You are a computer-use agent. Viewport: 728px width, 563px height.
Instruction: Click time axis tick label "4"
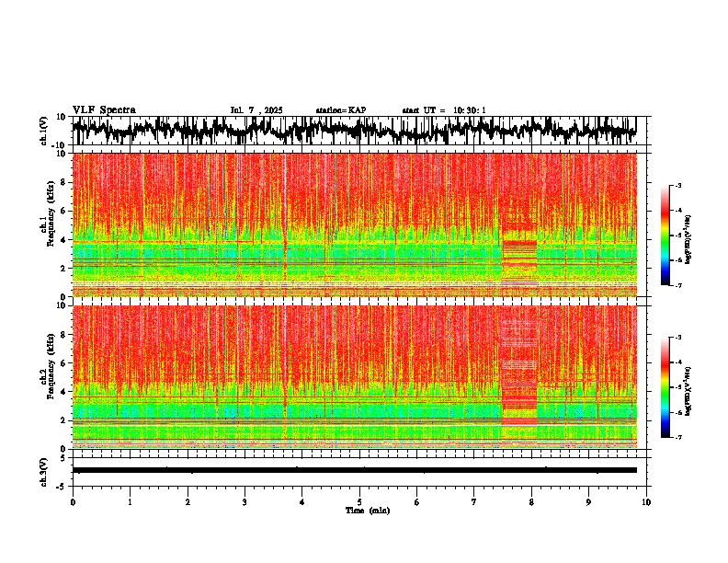(302, 502)
